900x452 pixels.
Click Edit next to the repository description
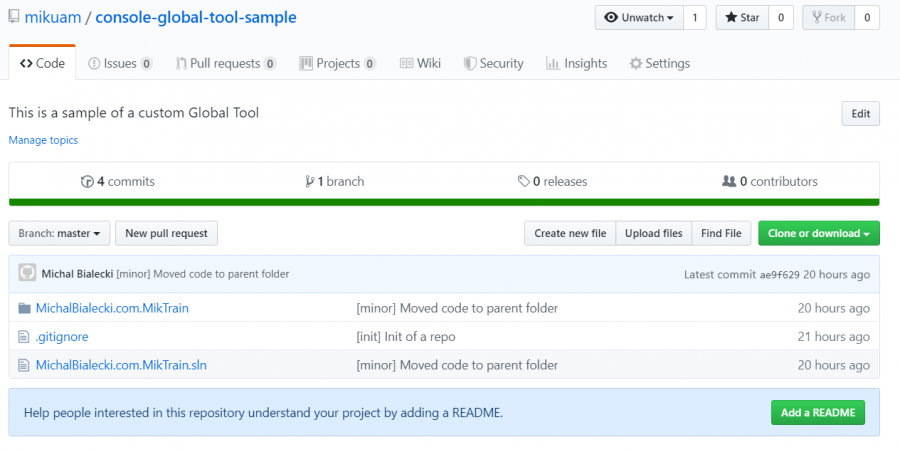(860, 114)
